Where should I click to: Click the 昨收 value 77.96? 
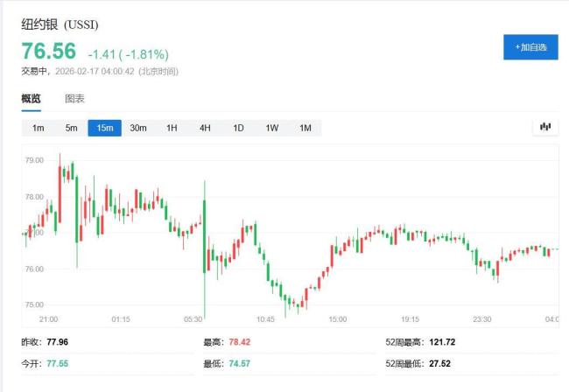(57, 342)
